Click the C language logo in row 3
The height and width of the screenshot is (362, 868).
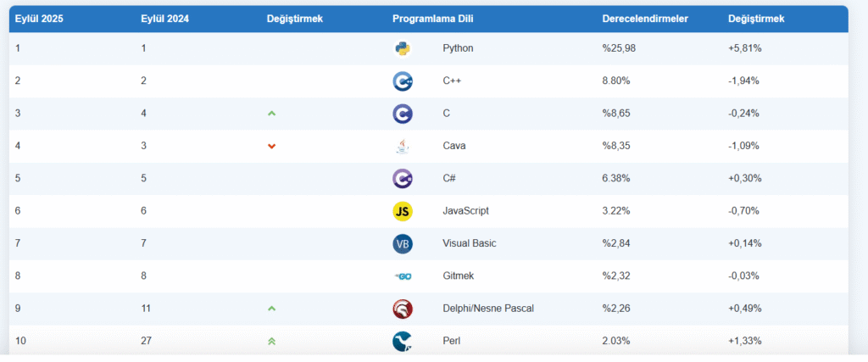[x=403, y=114]
